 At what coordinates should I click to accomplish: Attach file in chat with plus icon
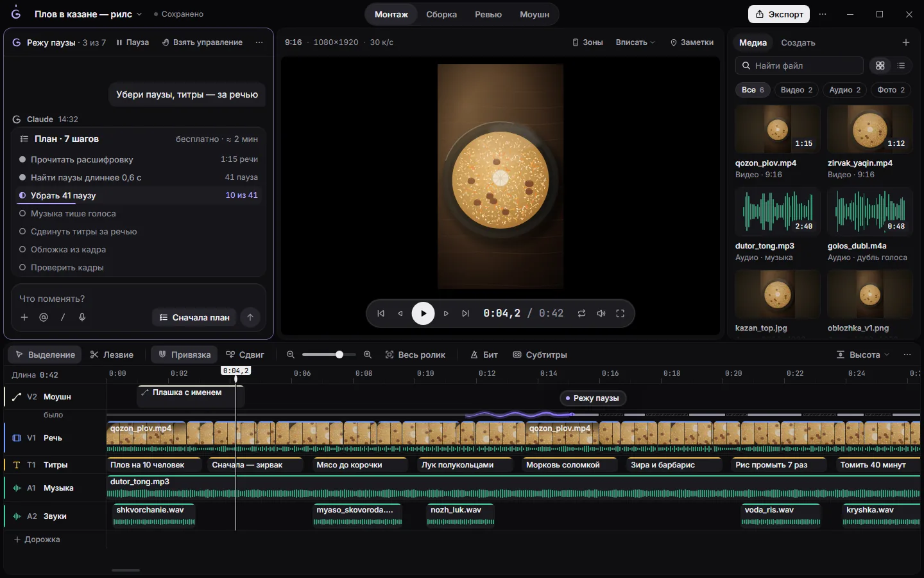click(24, 317)
